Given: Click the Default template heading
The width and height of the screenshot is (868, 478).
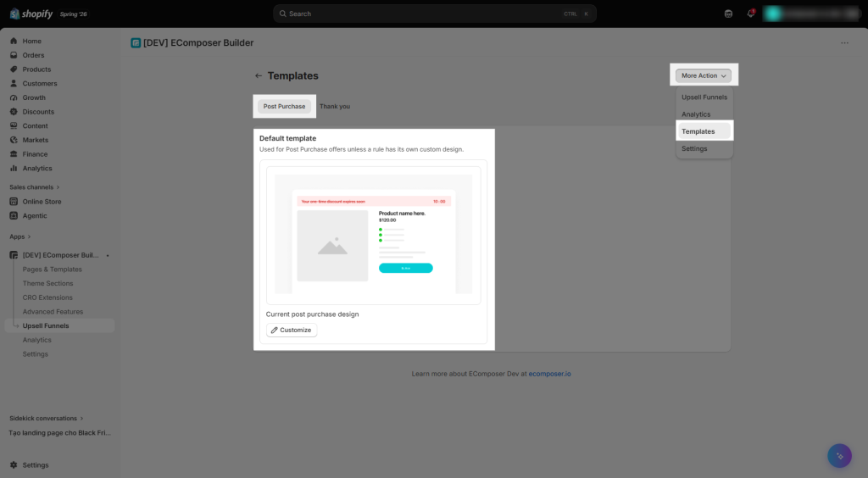Looking at the screenshot, I should click(288, 138).
